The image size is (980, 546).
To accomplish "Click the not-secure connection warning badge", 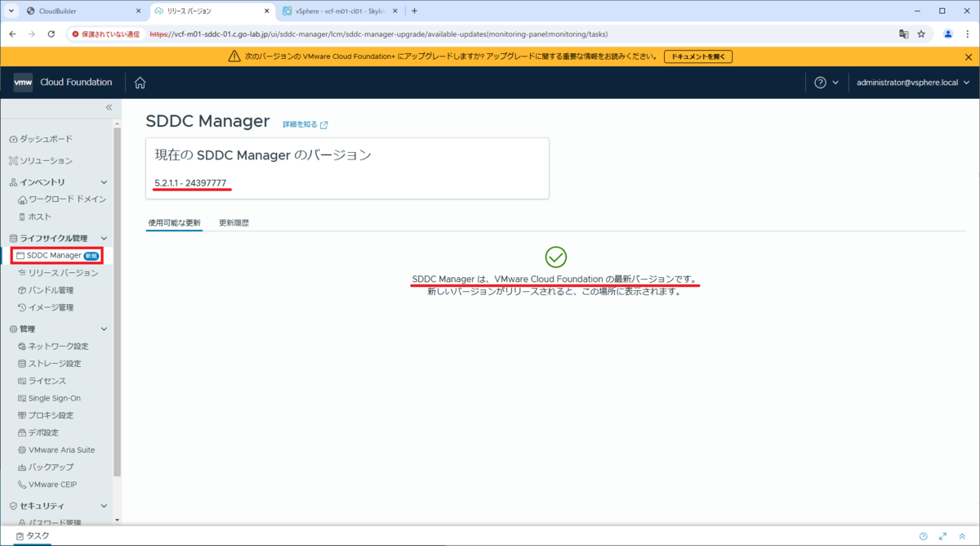I will coord(105,34).
